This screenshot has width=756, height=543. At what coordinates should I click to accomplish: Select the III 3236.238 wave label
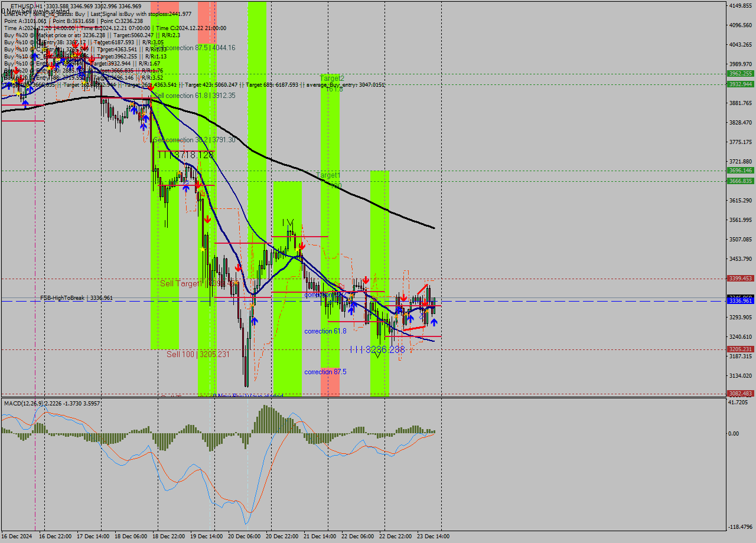[377, 349]
